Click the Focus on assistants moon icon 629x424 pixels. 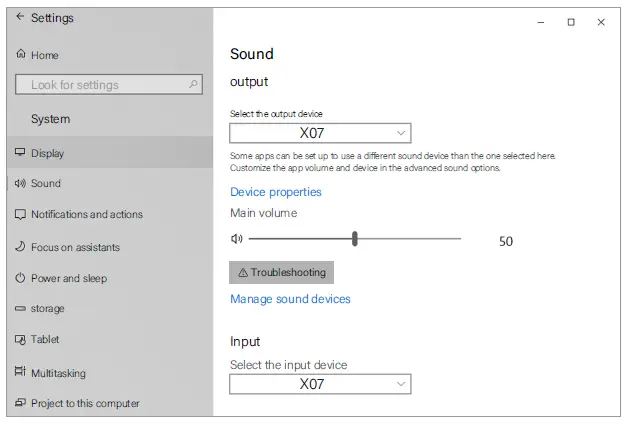pos(20,247)
